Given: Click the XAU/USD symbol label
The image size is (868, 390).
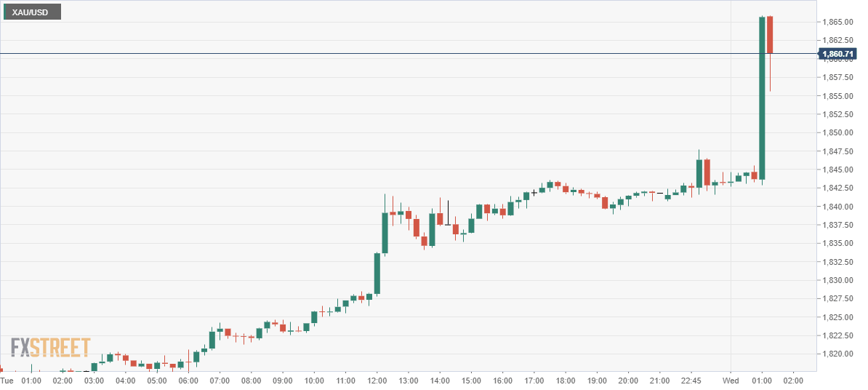Looking at the screenshot, I should [x=31, y=12].
